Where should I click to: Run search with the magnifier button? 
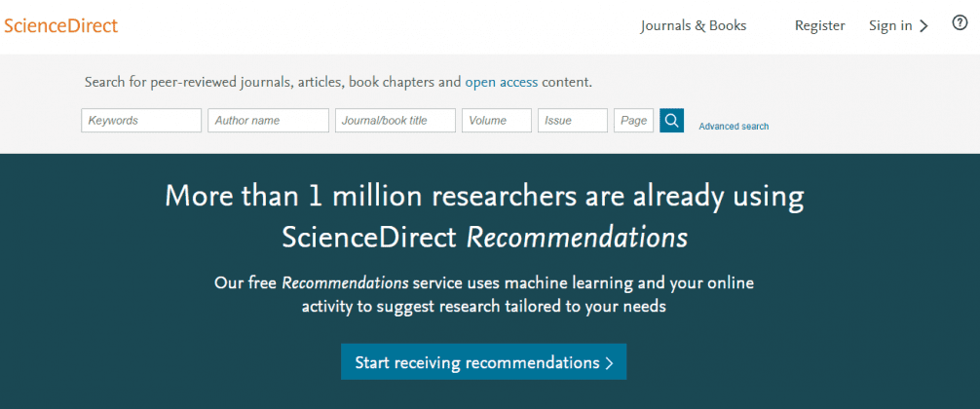672,121
